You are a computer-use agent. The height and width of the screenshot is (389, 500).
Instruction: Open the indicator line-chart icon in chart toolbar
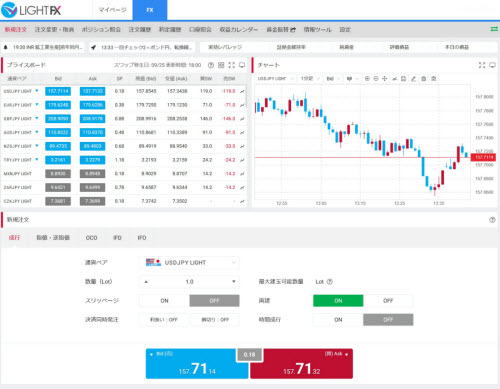click(x=395, y=79)
